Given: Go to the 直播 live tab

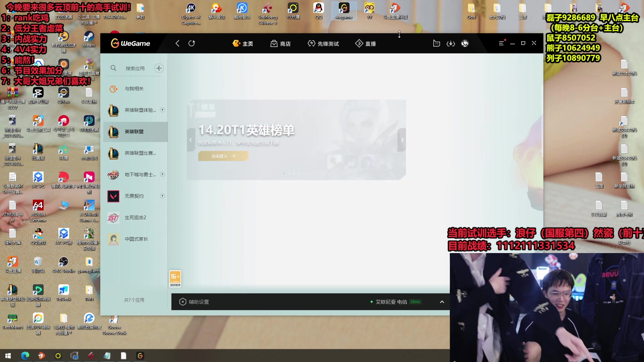Looking at the screenshot, I should click(366, 44).
